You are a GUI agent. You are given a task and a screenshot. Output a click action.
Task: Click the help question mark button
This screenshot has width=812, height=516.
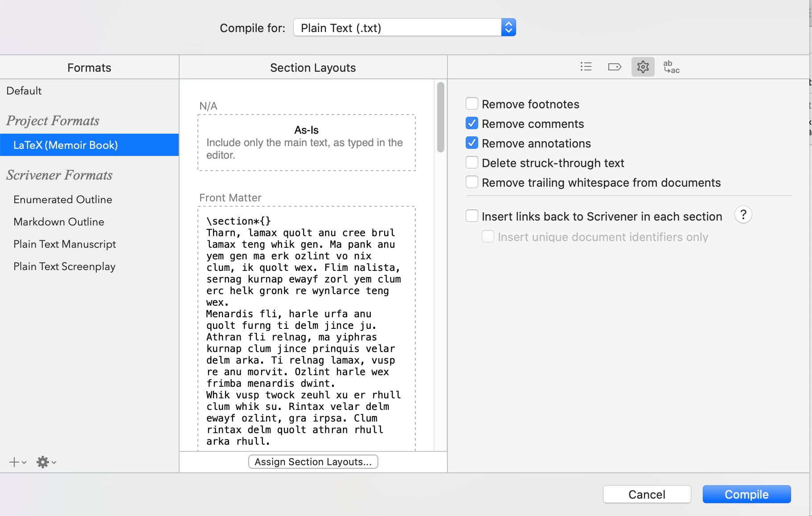(x=743, y=215)
